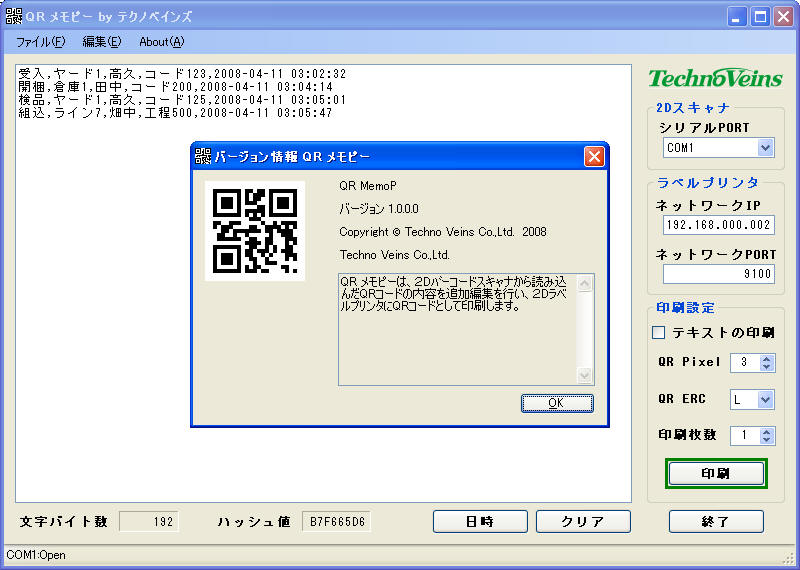Image resolution: width=800 pixels, height=570 pixels.
Task: Click the description scrollbar up arrow in the dialog
Action: tap(585, 283)
